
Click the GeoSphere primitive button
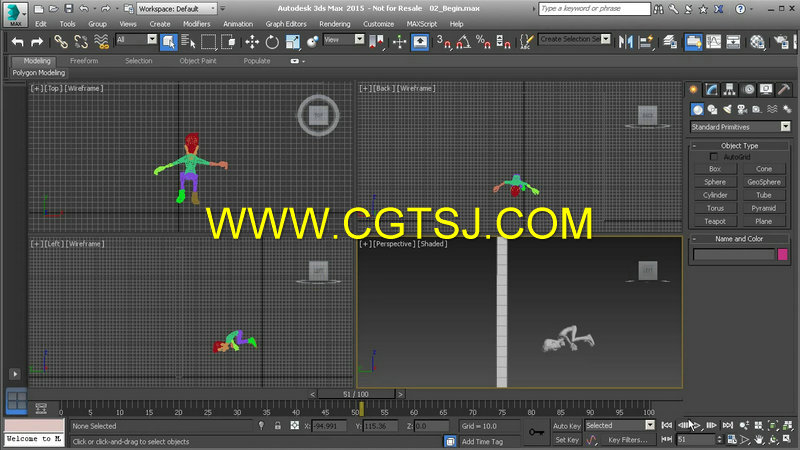[x=764, y=182]
